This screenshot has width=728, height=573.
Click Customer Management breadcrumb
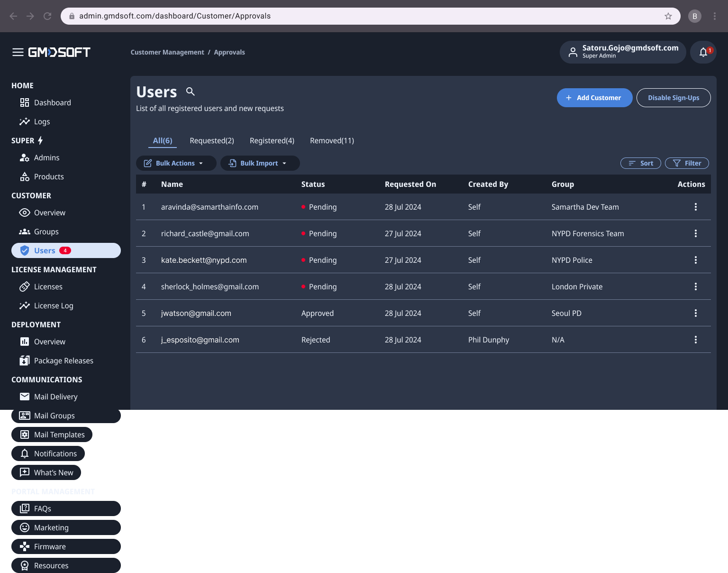[x=167, y=52]
